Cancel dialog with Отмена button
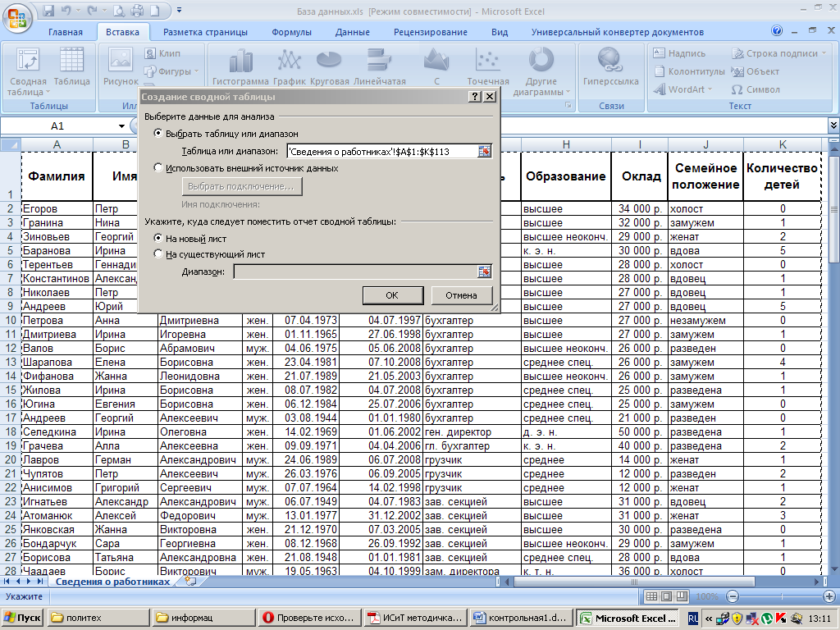The image size is (840, 630). (x=461, y=295)
